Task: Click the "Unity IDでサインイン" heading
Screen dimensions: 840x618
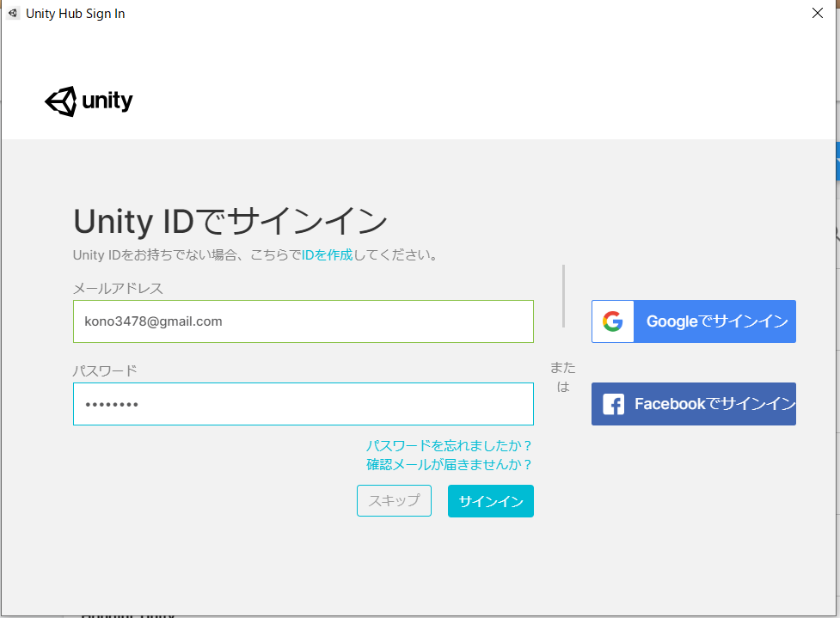Action: 230,222
